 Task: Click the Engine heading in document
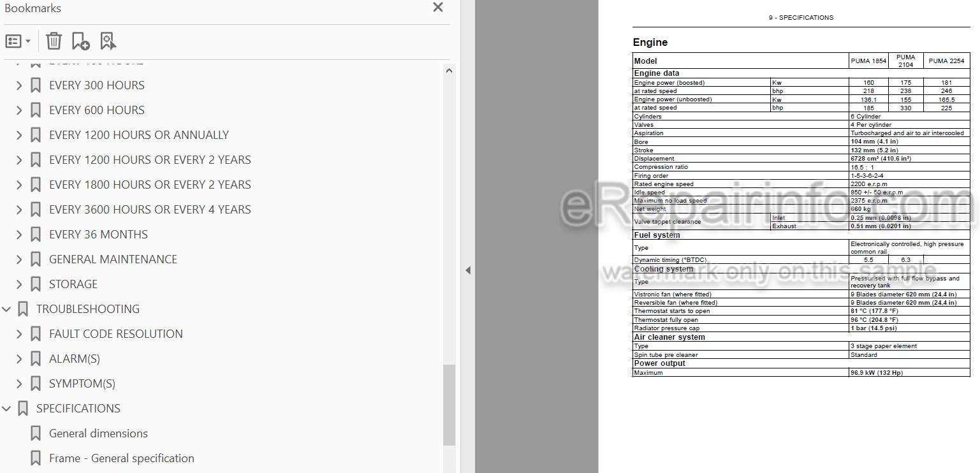point(650,43)
